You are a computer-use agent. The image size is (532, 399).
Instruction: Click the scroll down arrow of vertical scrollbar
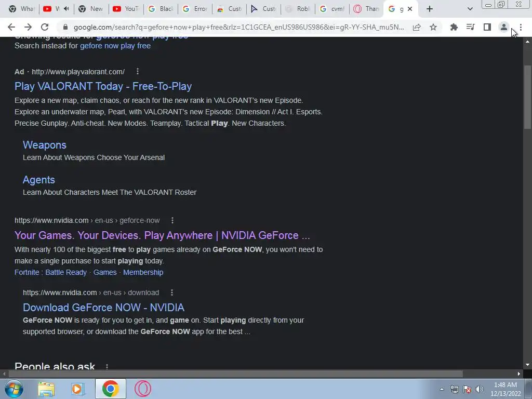[x=527, y=365]
